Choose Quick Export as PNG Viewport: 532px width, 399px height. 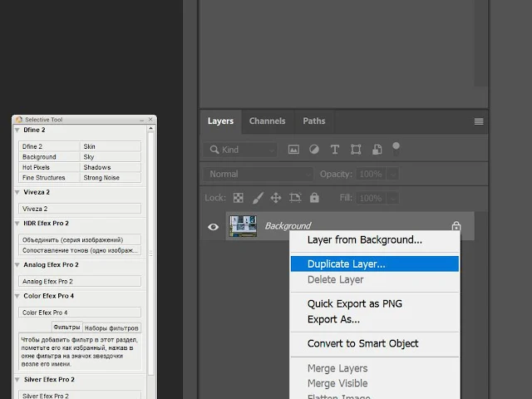tap(375, 303)
